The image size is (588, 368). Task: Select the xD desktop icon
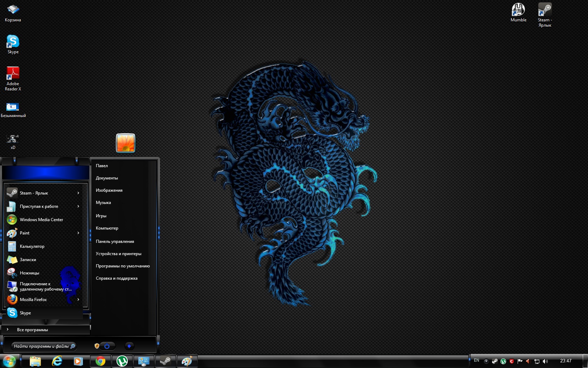click(13, 142)
